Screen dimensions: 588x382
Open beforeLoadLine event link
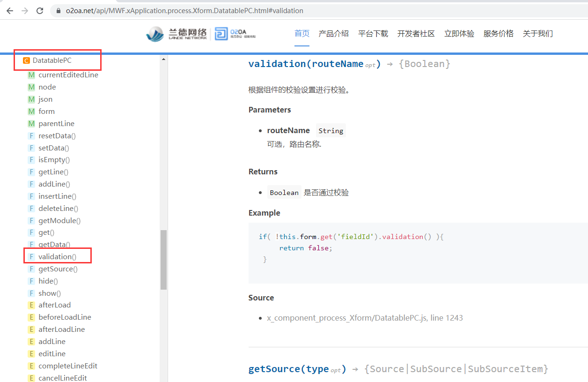tap(65, 317)
